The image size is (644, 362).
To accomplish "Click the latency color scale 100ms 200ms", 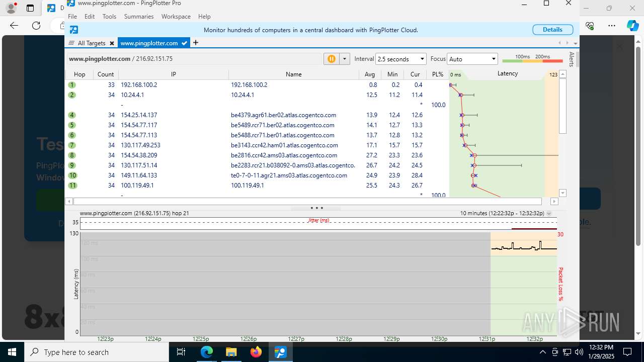I will 532,59.
